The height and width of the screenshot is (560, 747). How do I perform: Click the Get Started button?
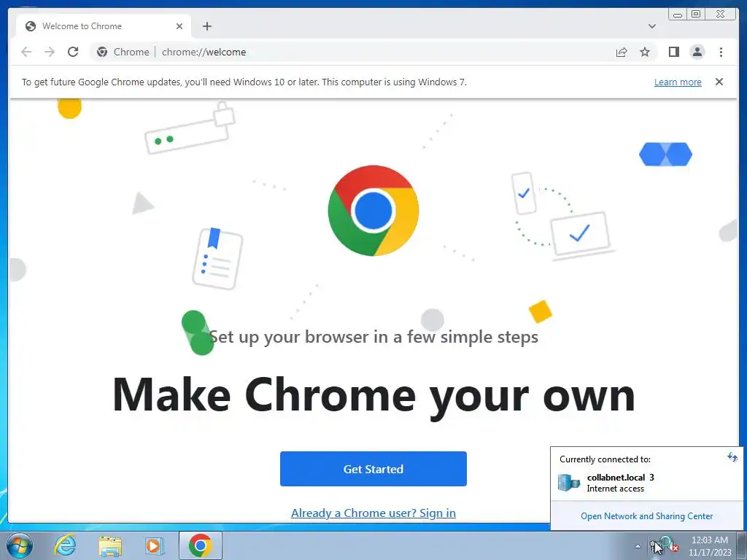coord(373,469)
